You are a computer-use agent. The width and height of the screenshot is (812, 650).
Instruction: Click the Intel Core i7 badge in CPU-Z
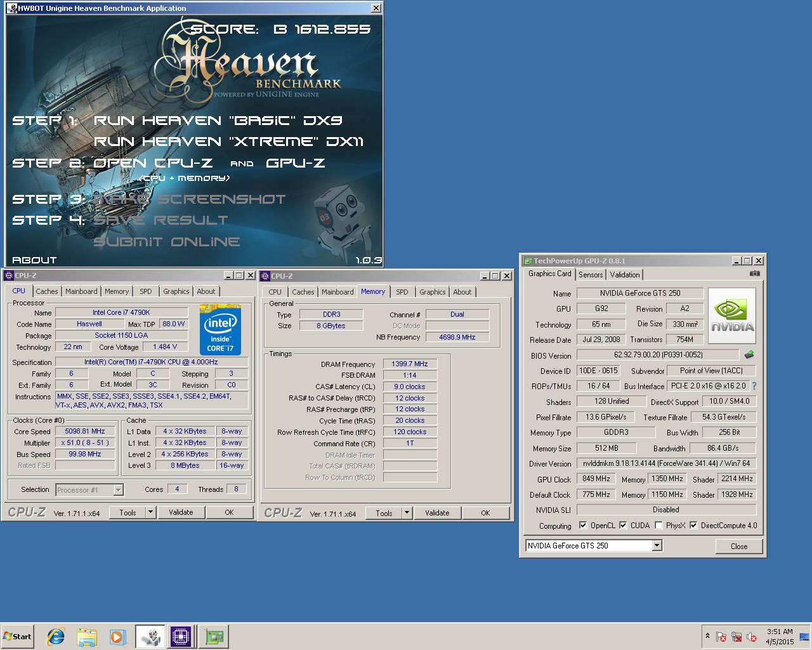(x=220, y=329)
